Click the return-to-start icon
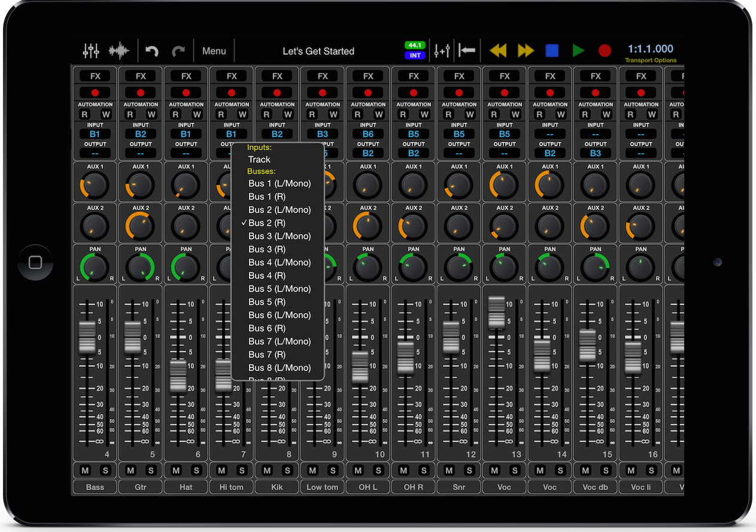 tap(467, 51)
